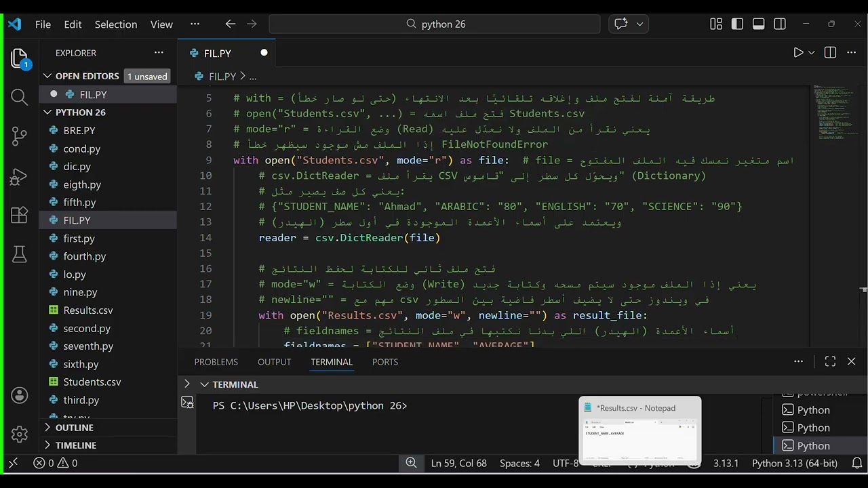Close the terminal panel
868x488 pixels.
[x=852, y=362]
